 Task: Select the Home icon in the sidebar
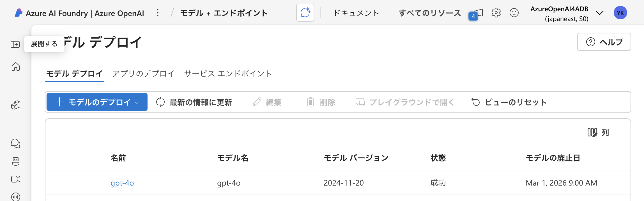click(16, 67)
